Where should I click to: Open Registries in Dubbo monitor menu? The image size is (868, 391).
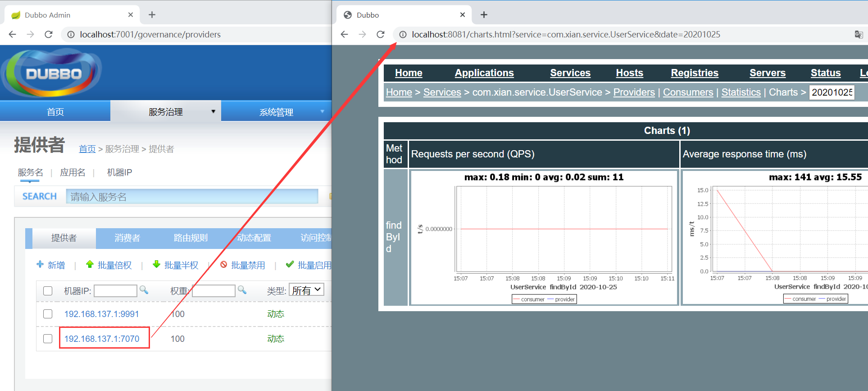click(695, 73)
